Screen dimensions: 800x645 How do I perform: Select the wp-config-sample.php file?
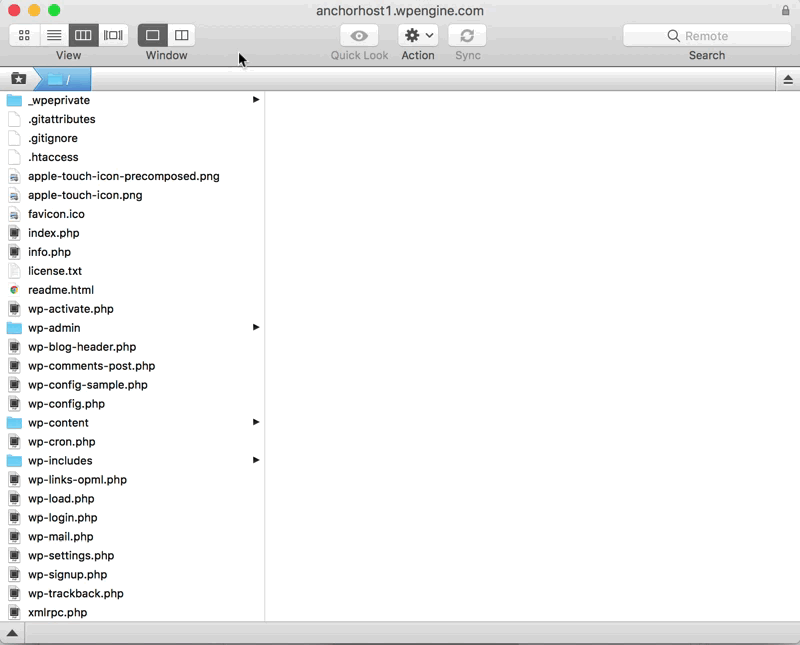point(132,385)
